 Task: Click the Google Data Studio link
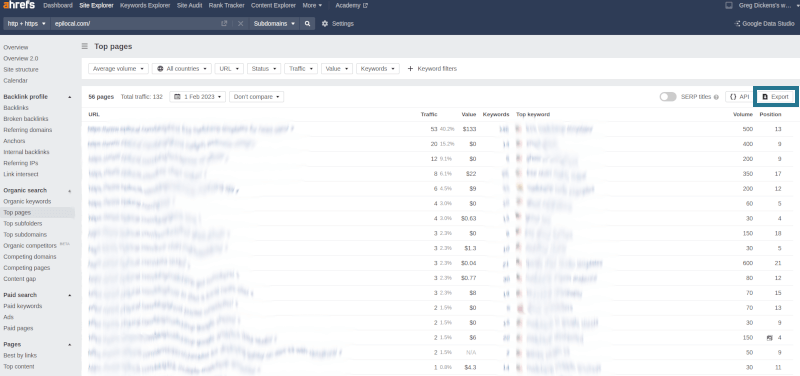click(x=764, y=23)
